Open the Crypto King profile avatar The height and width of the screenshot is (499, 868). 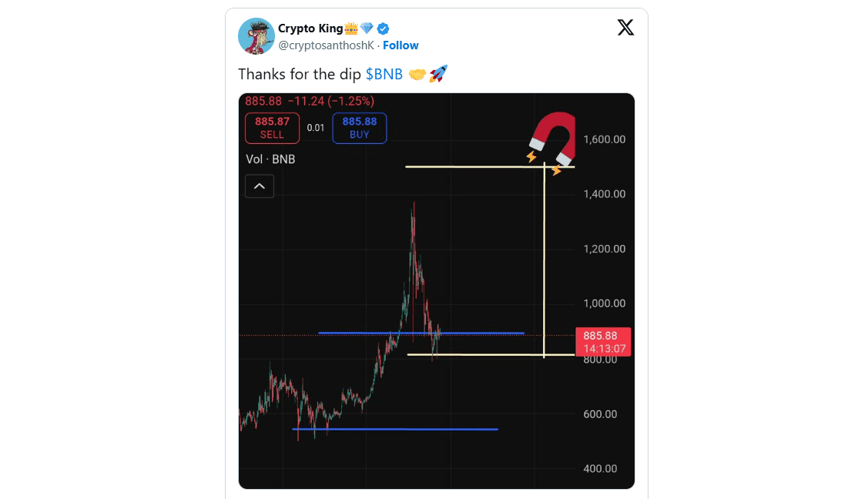tap(256, 36)
